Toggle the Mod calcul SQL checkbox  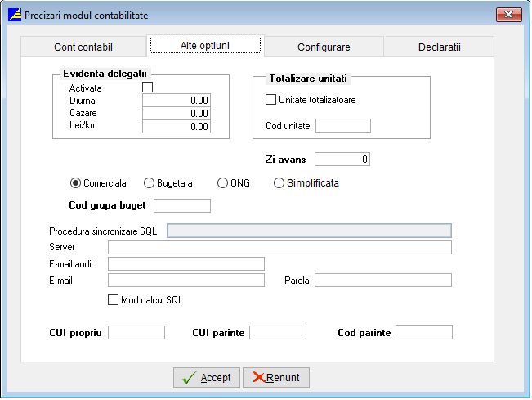pyautogui.click(x=114, y=300)
